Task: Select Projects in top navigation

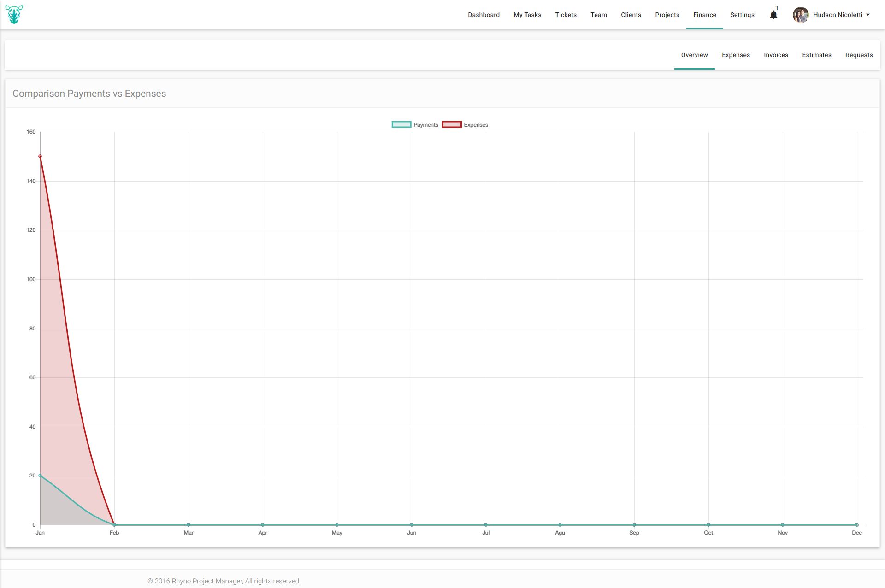Action: 667,15
